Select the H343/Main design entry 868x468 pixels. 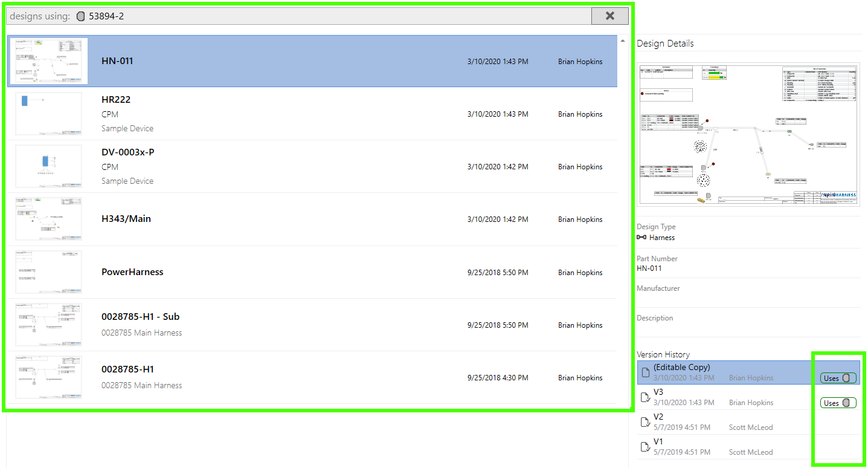(312, 219)
